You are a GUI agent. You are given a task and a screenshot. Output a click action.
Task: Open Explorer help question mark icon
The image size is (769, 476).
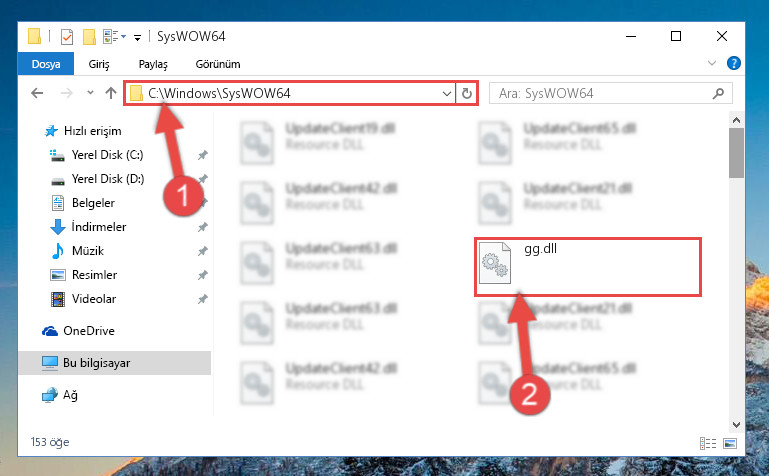[734, 63]
